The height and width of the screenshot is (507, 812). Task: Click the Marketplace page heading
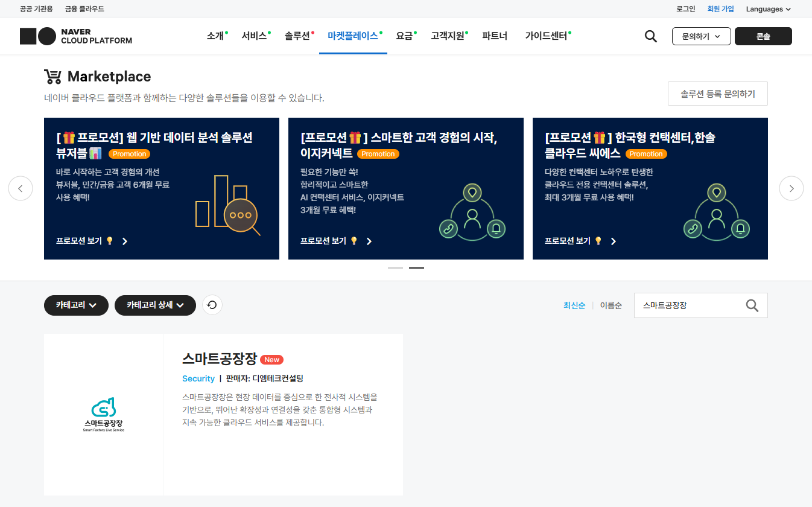[x=109, y=77]
